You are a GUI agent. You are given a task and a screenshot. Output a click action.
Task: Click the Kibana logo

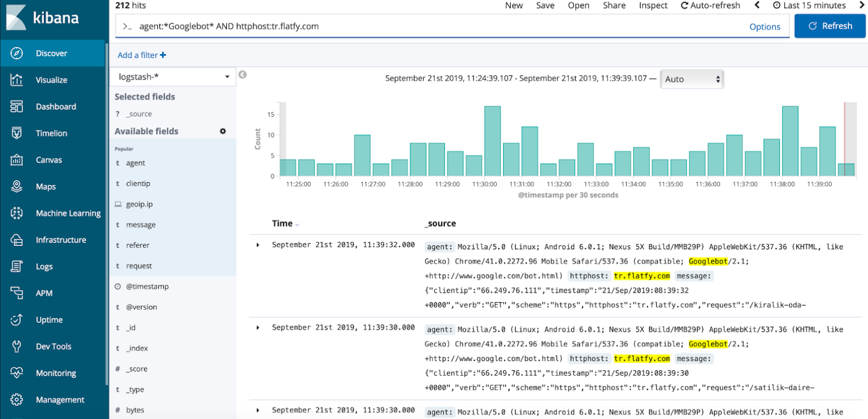tap(43, 18)
